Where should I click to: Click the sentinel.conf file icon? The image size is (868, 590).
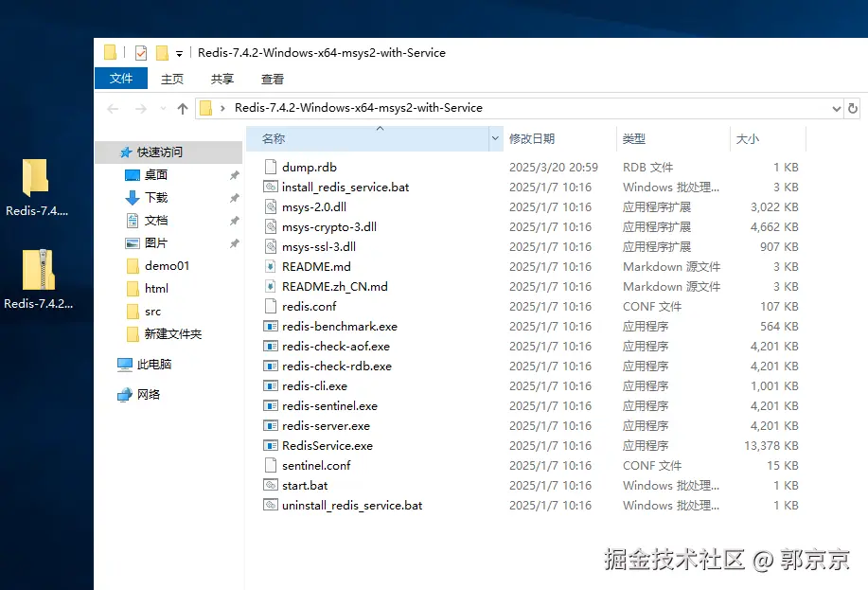point(270,465)
